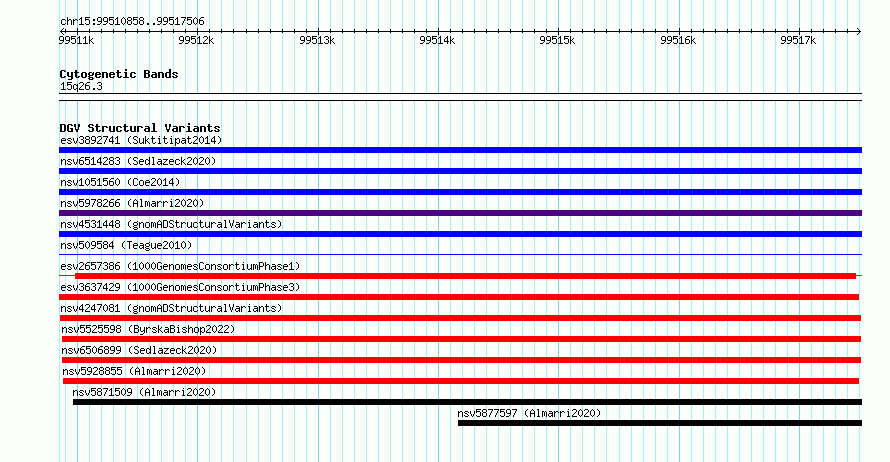Click the 99512k ruler tick label

tap(196, 40)
